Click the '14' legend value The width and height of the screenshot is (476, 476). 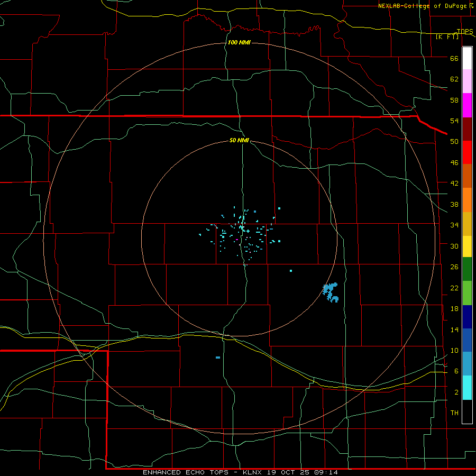[454, 329]
